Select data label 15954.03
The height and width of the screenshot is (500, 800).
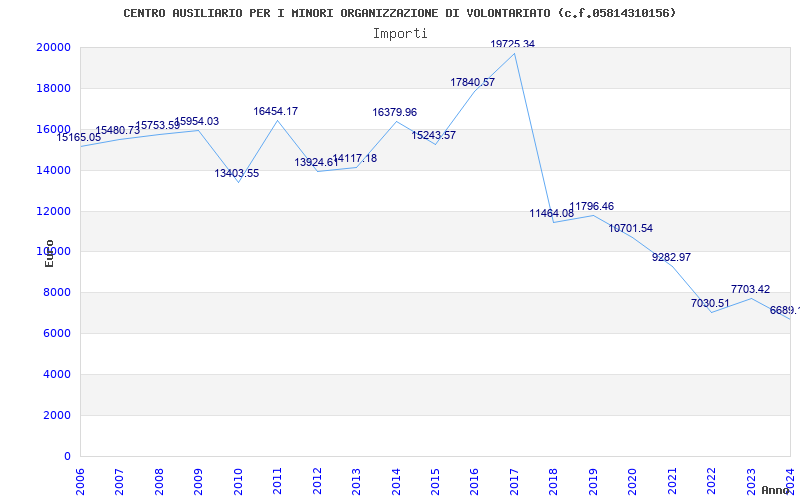[197, 121]
